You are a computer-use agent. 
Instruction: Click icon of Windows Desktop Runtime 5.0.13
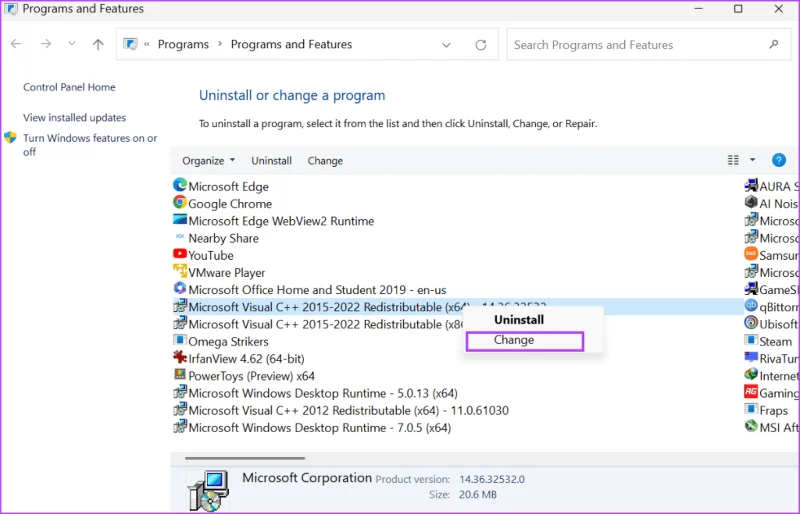tap(180, 392)
